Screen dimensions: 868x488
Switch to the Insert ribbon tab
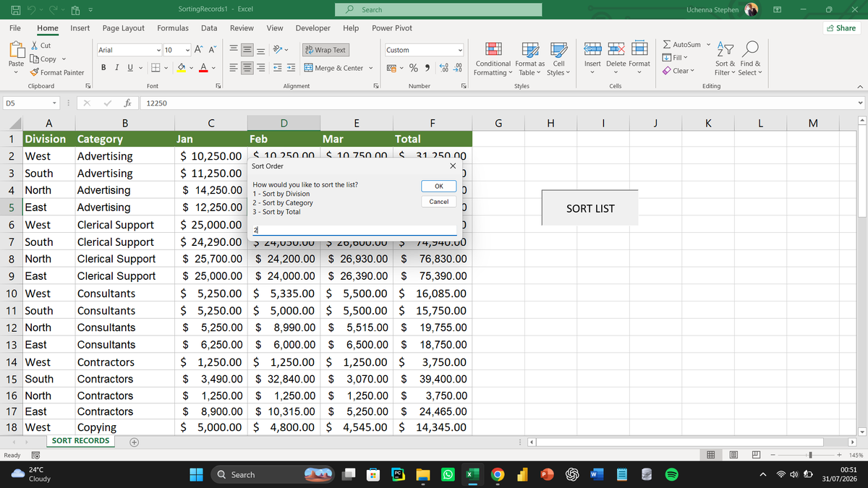(80, 28)
